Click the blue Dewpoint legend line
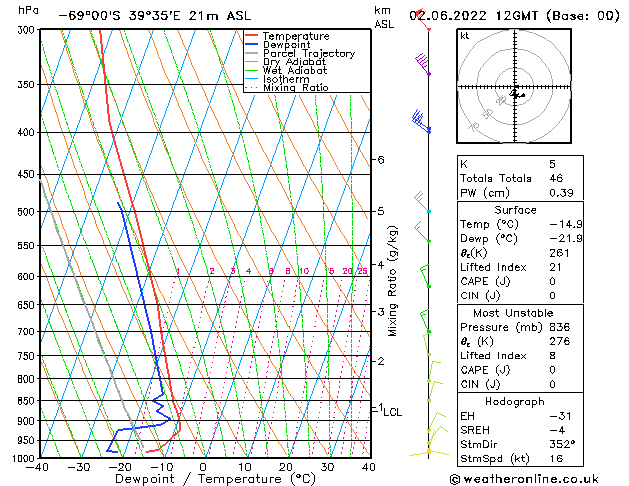The width and height of the screenshot is (629, 486). [251, 45]
